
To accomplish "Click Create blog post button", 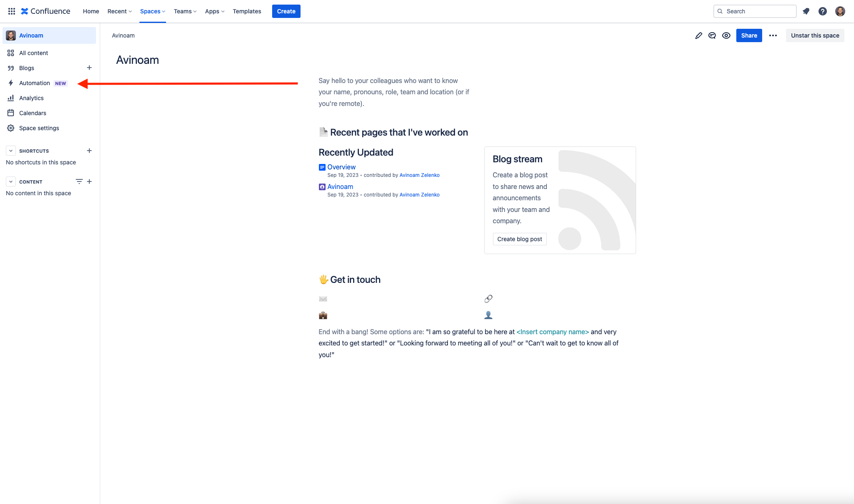I will 520,239.
